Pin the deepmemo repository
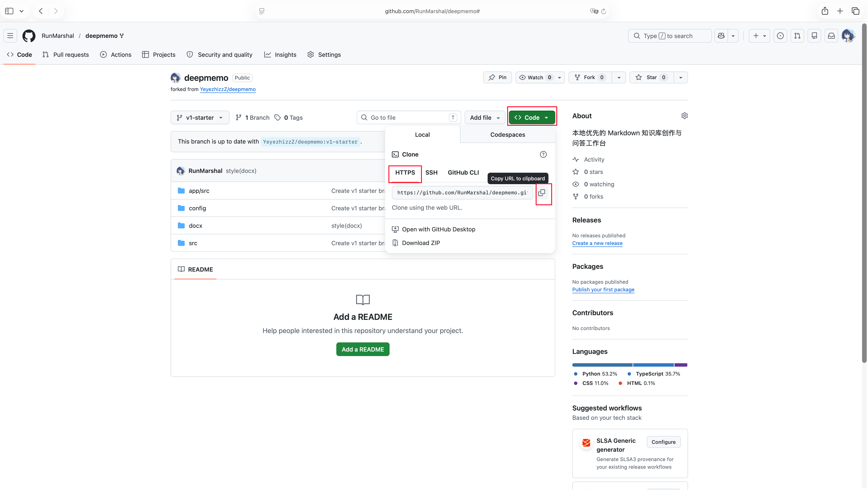The width and height of the screenshot is (868, 490). click(x=497, y=77)
